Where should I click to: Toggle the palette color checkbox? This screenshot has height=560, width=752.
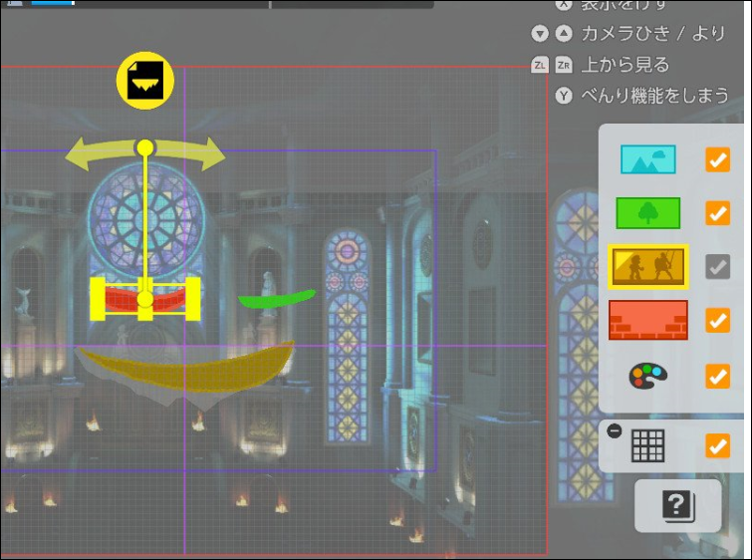tap(717, 376)
